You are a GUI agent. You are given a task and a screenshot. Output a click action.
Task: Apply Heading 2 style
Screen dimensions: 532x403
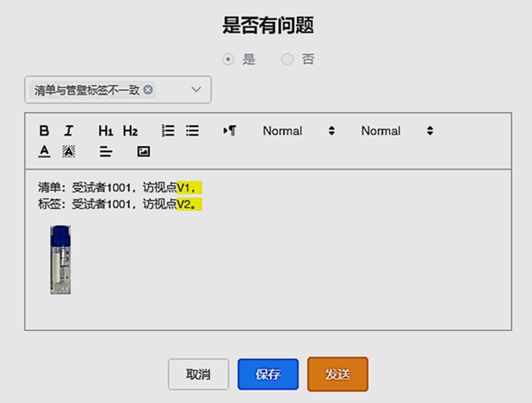pyautogui.click(x=130, y=131)
